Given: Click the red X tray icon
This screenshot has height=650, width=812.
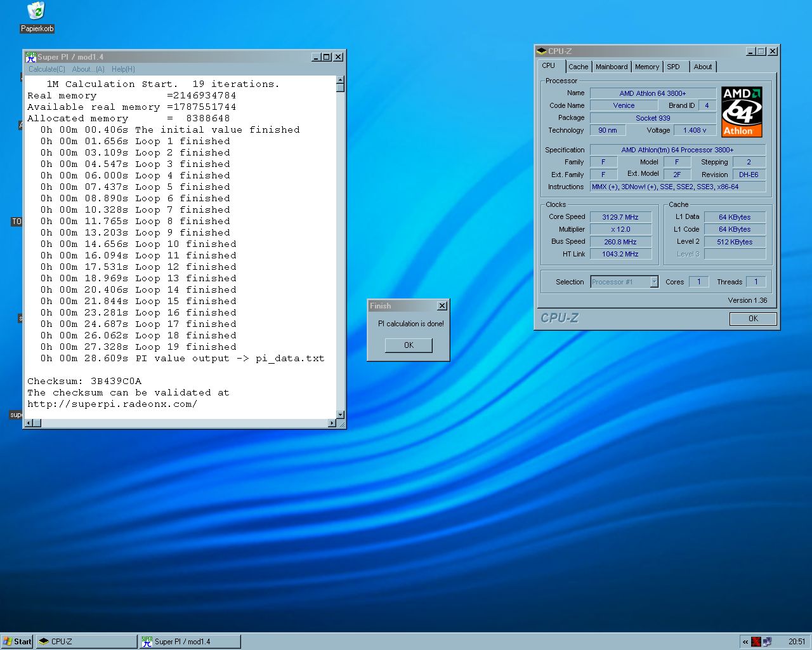Looking at the screenshot, I should pyautogui.click(x=756, y=642).
